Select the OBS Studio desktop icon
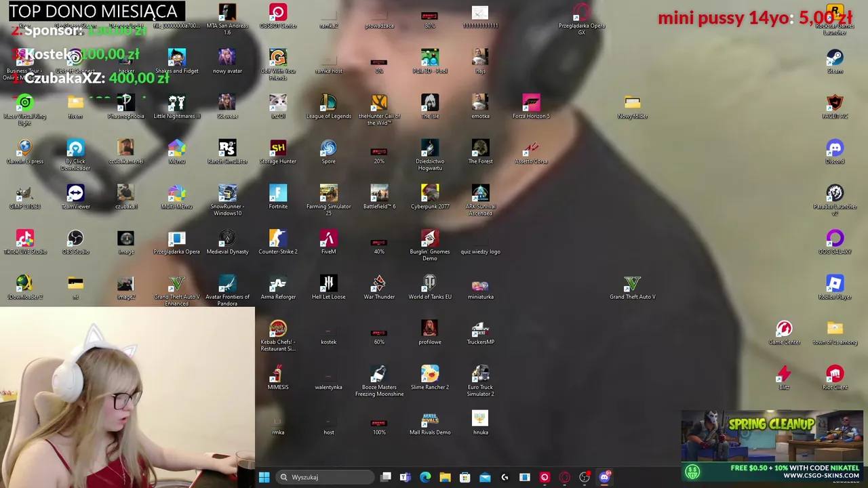 point(75,239)
